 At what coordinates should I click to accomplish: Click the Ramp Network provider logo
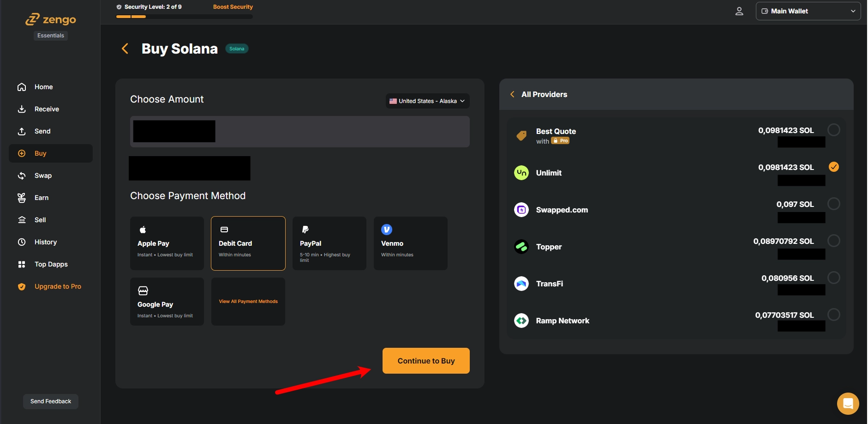click(521, 321)
